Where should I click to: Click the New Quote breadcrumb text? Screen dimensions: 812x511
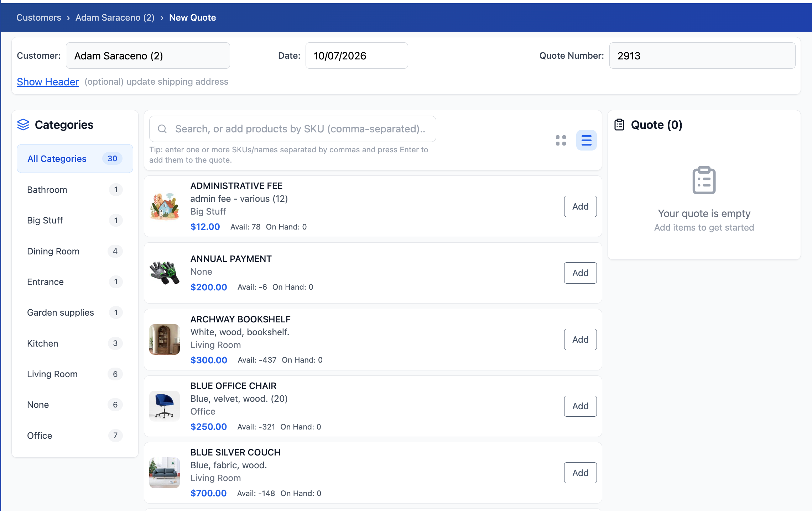tap(192, 17)
